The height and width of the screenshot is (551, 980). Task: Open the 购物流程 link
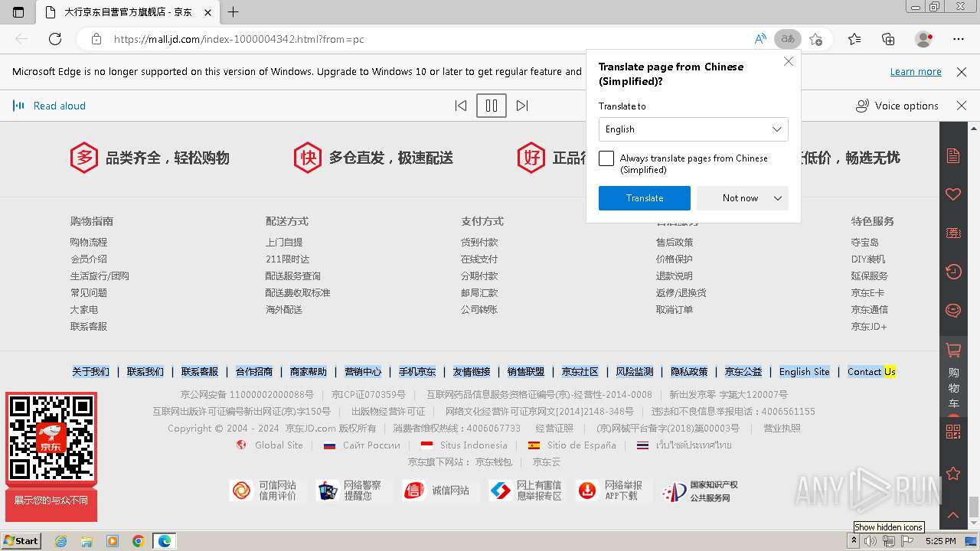(x=89, y=242)
